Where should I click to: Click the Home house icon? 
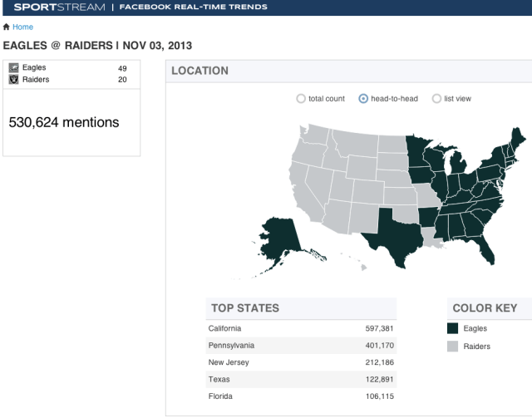(7, 27)
